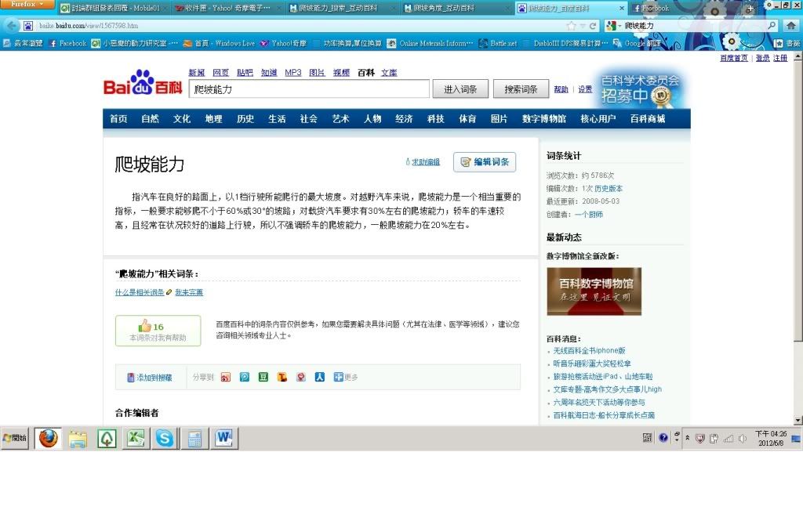Open the Firefox menu dropdown
Viewport: 803px width, 532px height.
(x=27, y=5)
